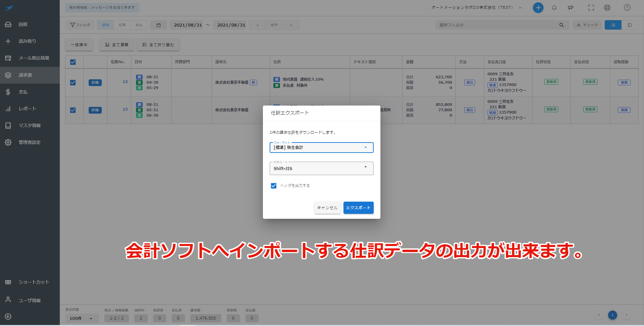The image size is (644, 326).
Task: Toggle the select-all checkbox in table header
Action: click(x=73, y=62)
